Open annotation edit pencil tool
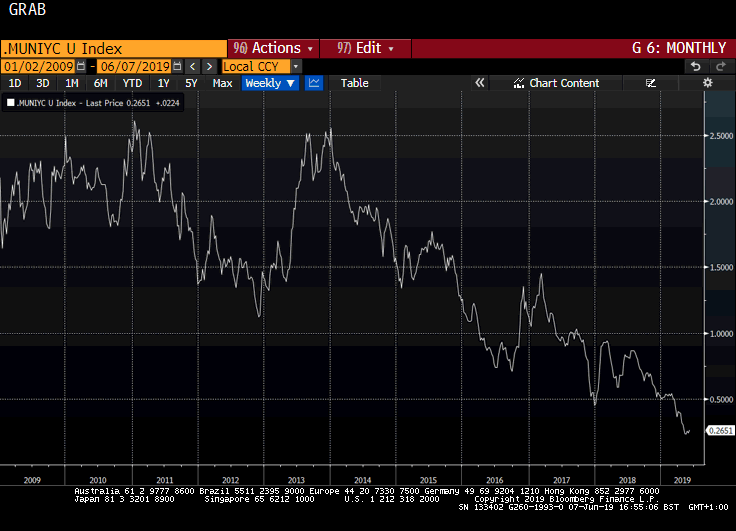736x531 pixels. [x=650, y=83]
